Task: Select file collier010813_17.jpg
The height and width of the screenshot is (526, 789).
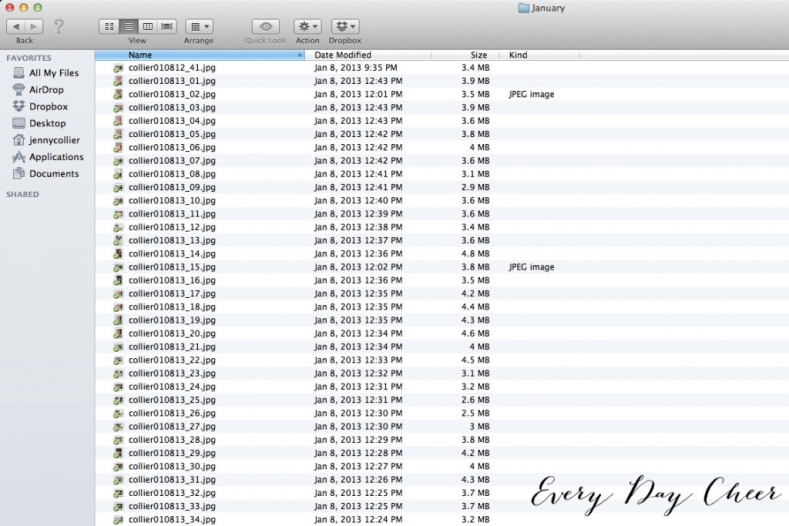Action: 172,293
